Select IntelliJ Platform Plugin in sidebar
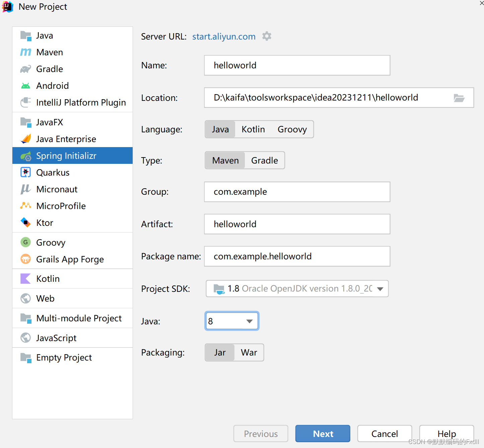Image resolution: width=484 pixels, height=448 pixels. point(72,103)
